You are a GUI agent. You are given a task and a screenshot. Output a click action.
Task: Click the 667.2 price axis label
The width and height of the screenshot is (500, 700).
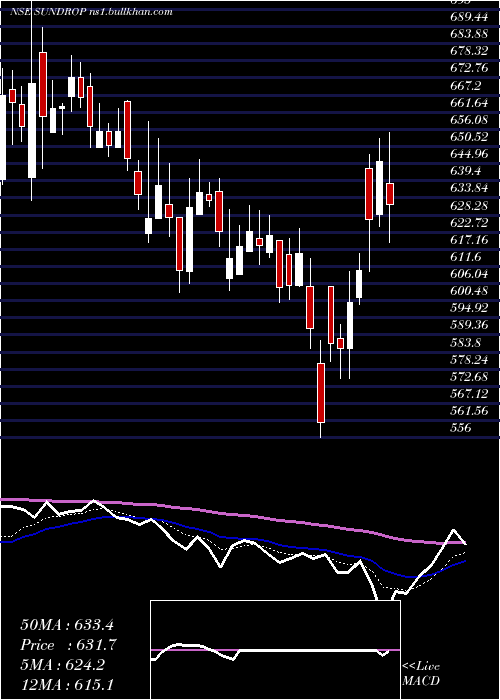coord(465,86)
